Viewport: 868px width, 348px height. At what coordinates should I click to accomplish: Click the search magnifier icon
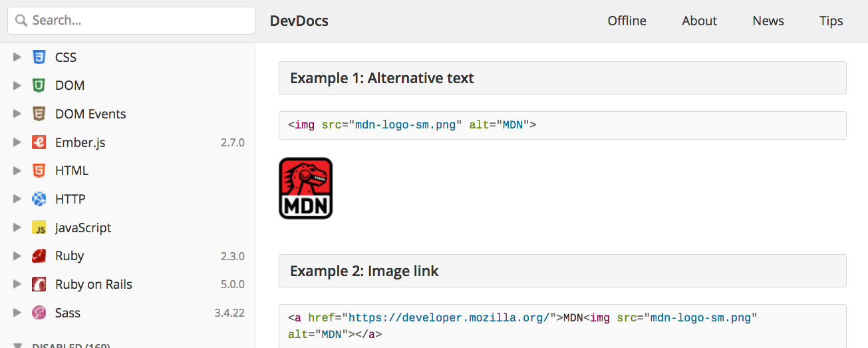pyautogui.click(x=21, y=21)
